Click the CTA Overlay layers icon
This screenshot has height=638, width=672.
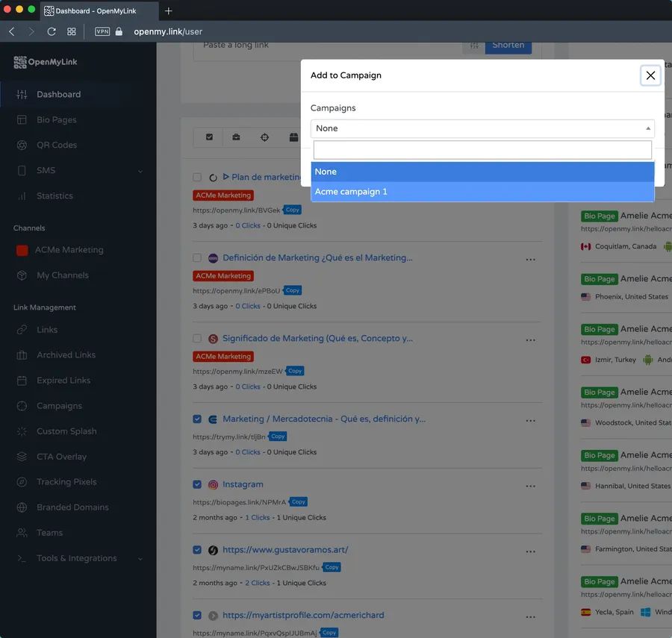[22, 457]
